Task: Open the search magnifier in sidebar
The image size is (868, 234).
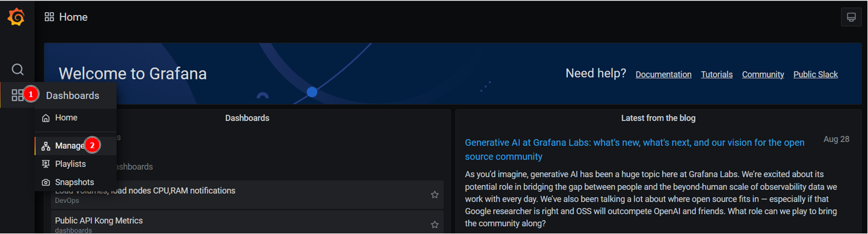Action: (18, 69)
